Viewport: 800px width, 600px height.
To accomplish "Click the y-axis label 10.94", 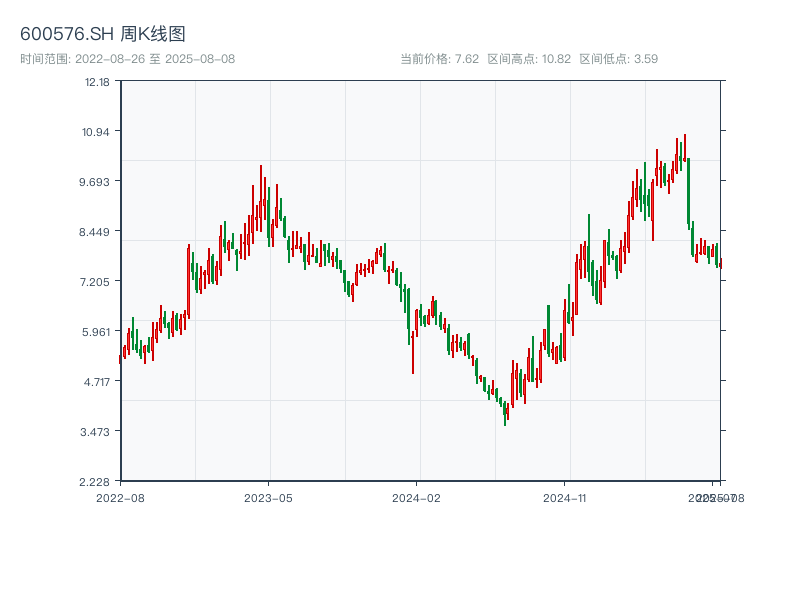I will tap(96, 132).
